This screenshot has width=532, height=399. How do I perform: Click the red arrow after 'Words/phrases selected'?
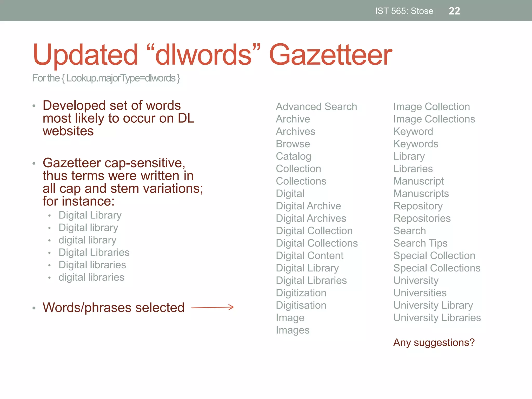pos(212,307)
